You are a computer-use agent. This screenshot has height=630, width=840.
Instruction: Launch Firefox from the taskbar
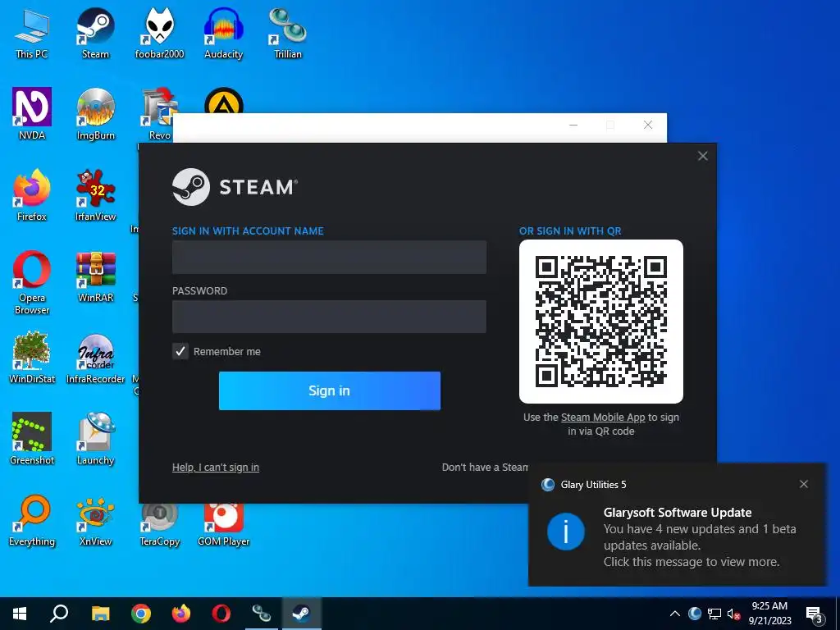tap(181, 614)
